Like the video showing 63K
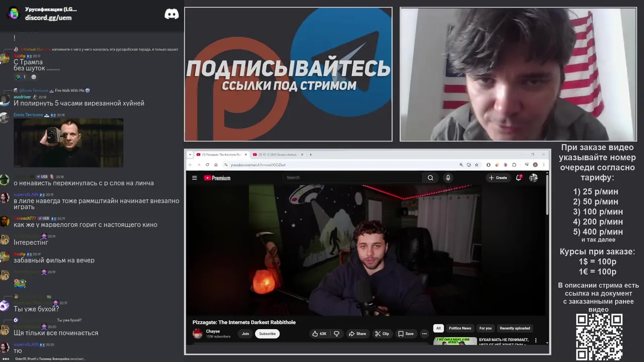 [319, 333]
